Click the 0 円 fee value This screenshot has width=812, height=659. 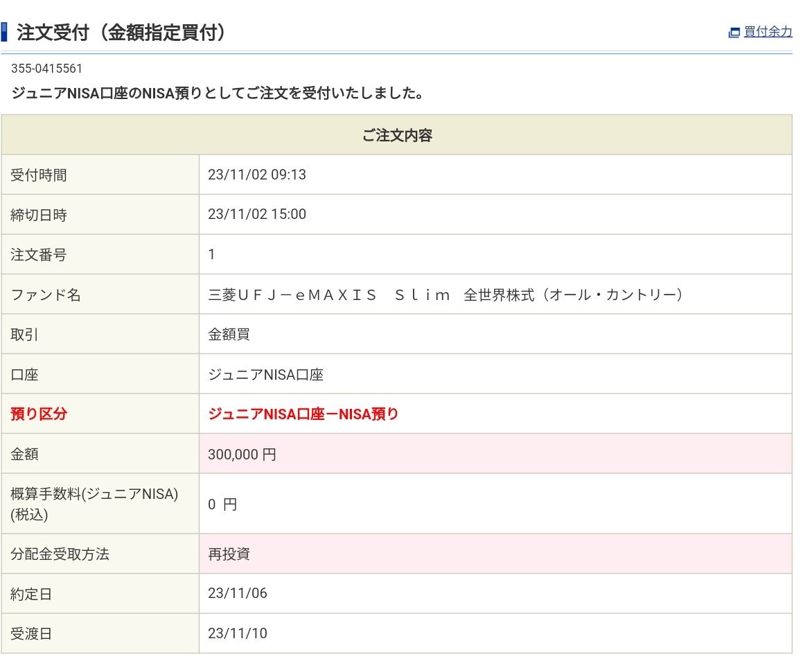point(222,504)
